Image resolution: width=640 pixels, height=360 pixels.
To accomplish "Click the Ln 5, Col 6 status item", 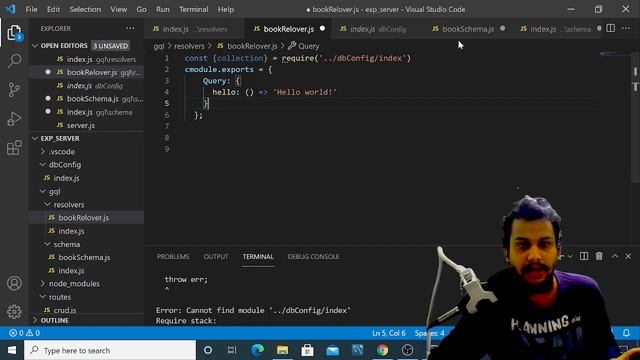I will [x=389, y=333].
